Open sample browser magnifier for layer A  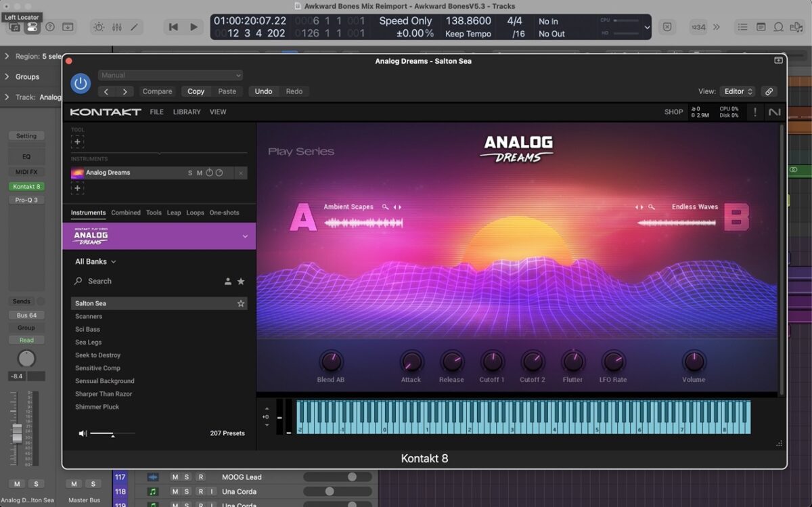point(385,207)
